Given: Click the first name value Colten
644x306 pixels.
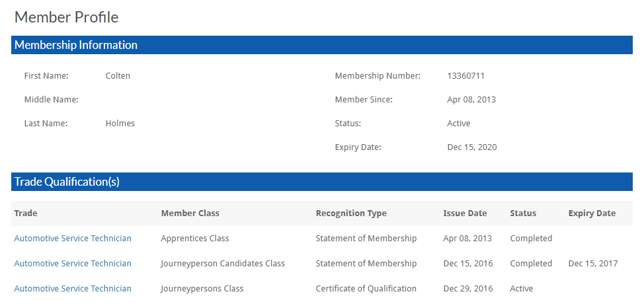Looking at the screenshot, I should pyautogui.click(x=118, y=75).
